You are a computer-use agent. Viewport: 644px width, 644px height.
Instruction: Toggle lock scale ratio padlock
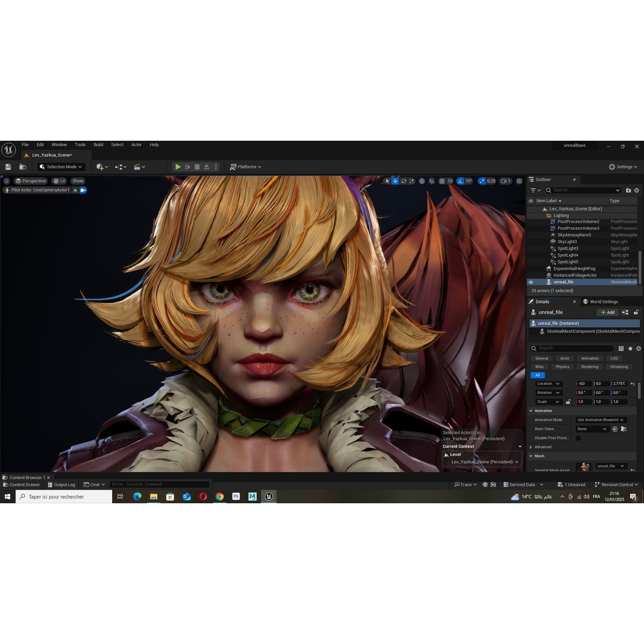click(568, 402)
